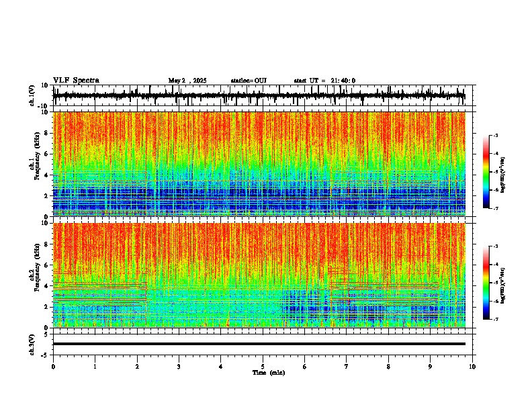Click time axis tick label "9"
This screenshot has width=532, height=411.
430,367
